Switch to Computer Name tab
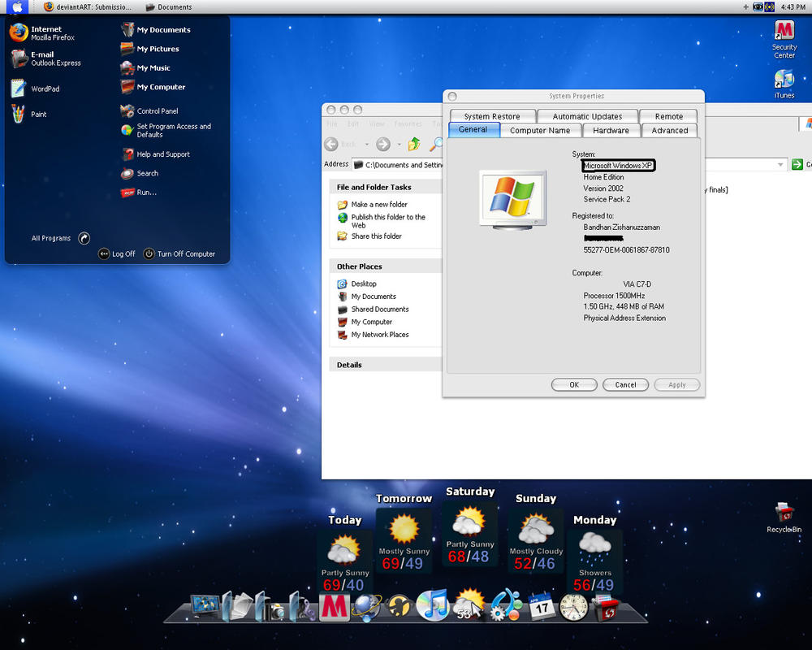 coord(540,130)
